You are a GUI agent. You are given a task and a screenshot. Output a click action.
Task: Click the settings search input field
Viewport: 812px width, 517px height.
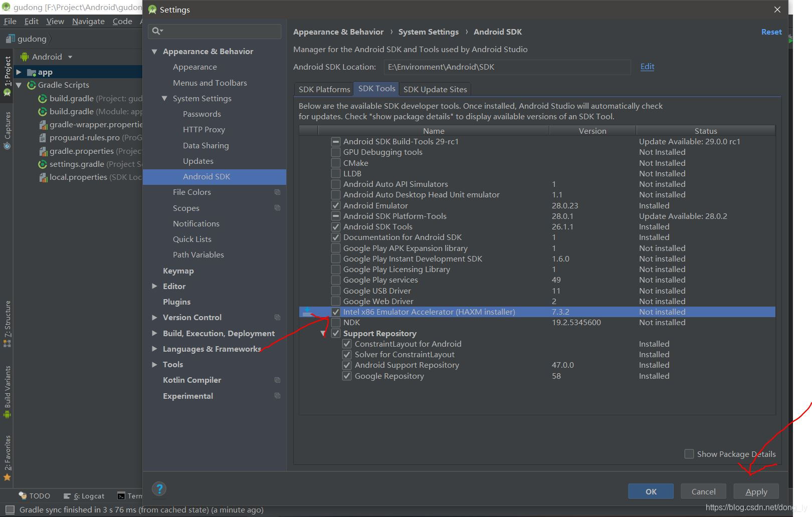[x=215, y=31]
